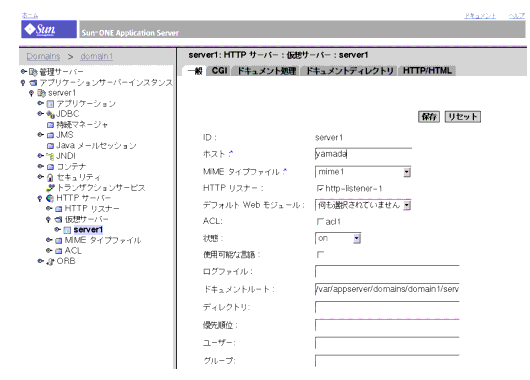Click the MIME タイプファイル folder icon
The width and height of the screenshot is (530, 380).
[58, 241]
